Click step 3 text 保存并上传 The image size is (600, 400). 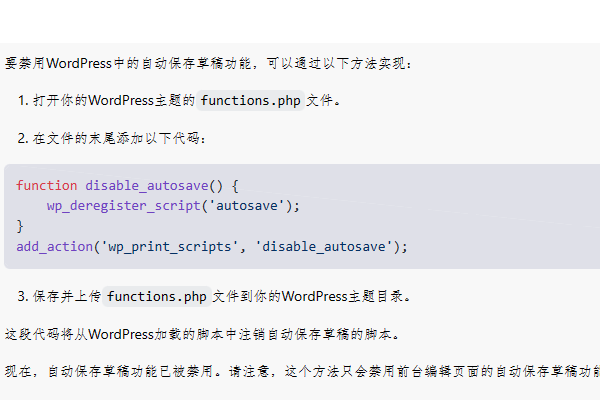click(67, 296)
